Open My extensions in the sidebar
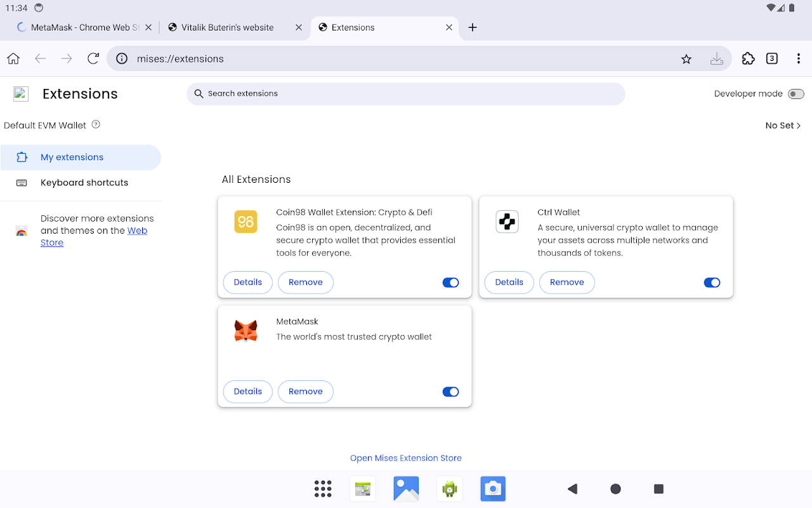Viewport: 812px width, 508px height. coord(81,157)
